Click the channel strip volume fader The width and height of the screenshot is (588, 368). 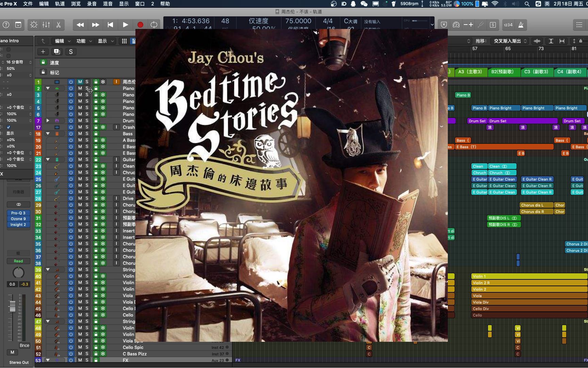[12, 306]
